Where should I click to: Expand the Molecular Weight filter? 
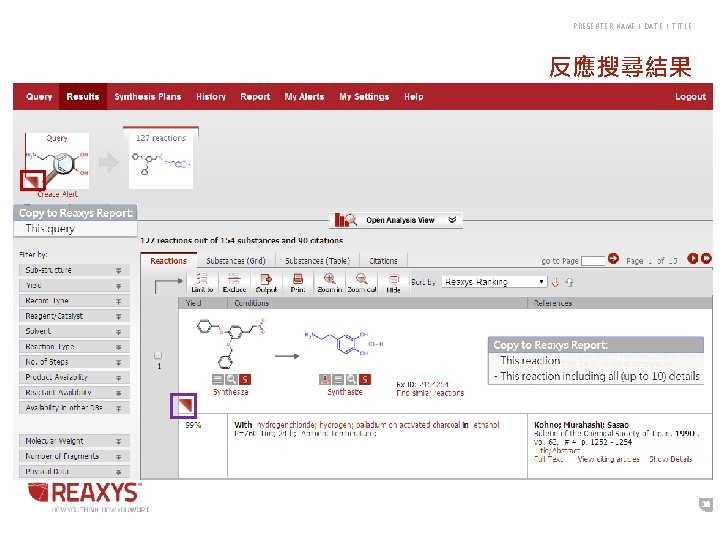pyautogui.click(x=74, y=441)
